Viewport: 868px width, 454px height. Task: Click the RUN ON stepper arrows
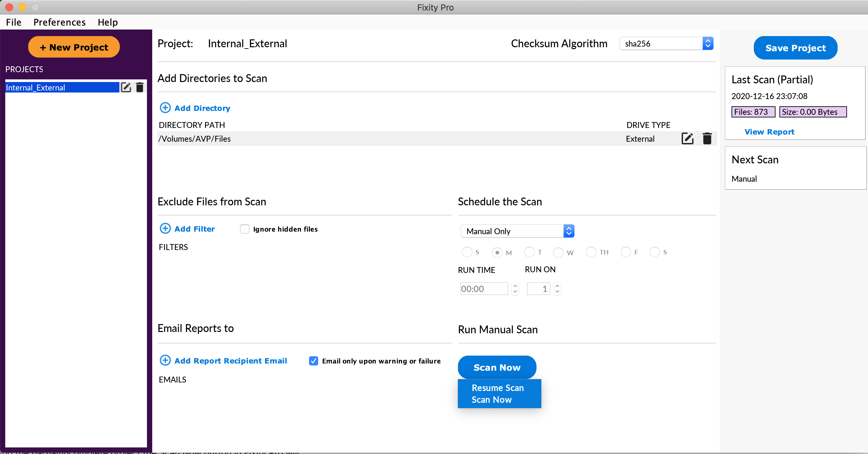557,289
